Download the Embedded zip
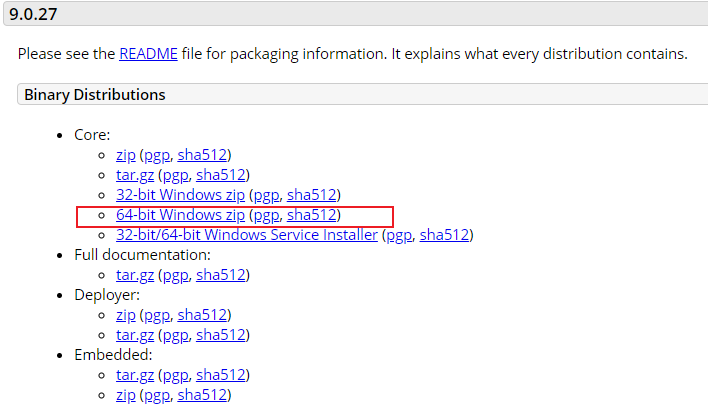Image resolution: width=708 pixels, height=418 pixels. tap(126, 395)
